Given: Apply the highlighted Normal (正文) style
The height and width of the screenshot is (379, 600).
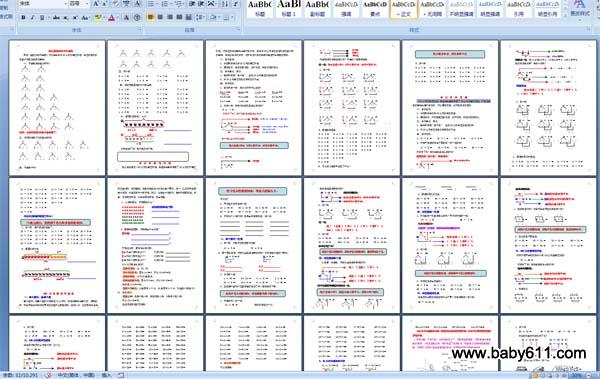Looking at the screenshot, I should pos(403,9).
